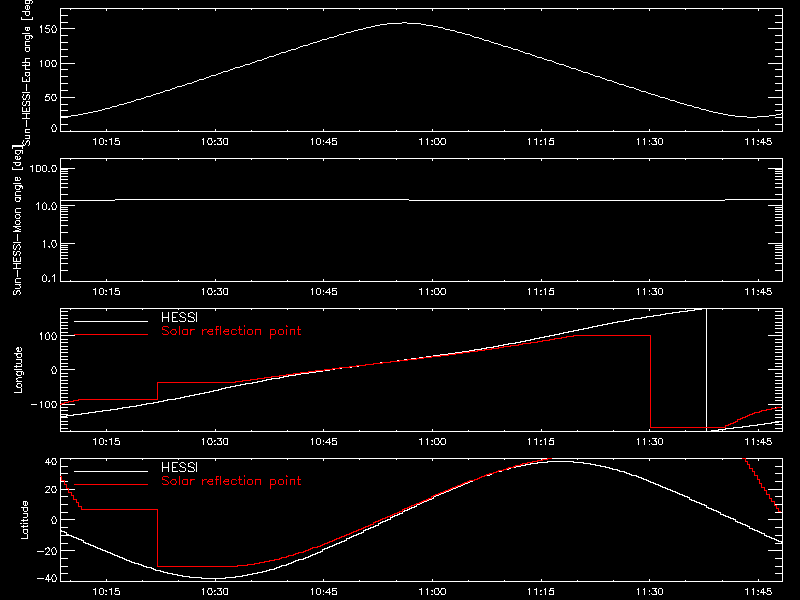Click 11:45 time label under Earth angle plot
The width and height of the screenshot is (800, 600).
[x=758, y=142]
